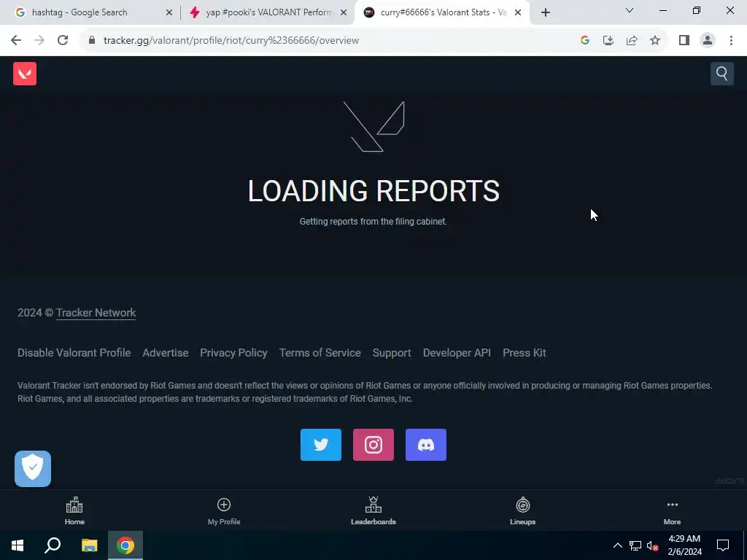Open the Terms of Service link
Screen dimensions: 747x560
coord(320,353)
